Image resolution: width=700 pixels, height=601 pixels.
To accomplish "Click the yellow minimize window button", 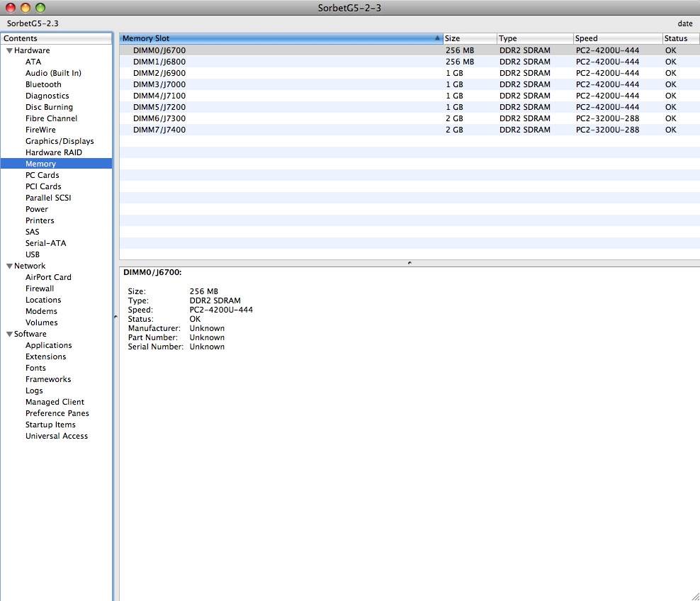I will click(x=26, y=8).
